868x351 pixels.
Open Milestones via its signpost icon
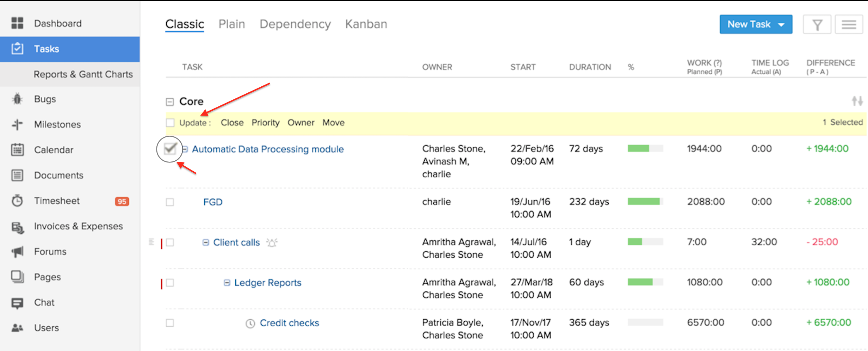[17, 124]
